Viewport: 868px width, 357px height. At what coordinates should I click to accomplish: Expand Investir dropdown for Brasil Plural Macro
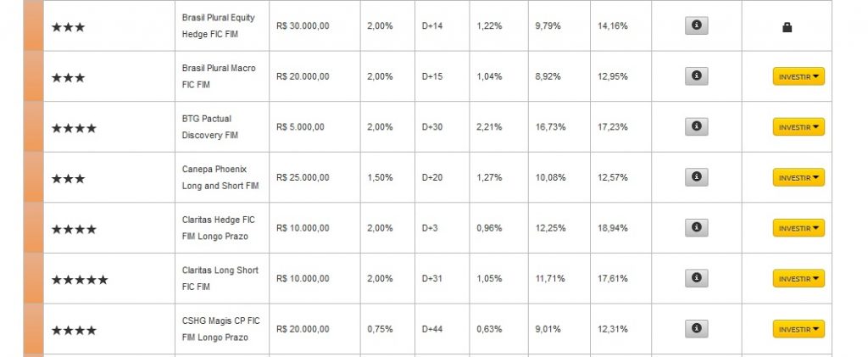click(798, 77)
